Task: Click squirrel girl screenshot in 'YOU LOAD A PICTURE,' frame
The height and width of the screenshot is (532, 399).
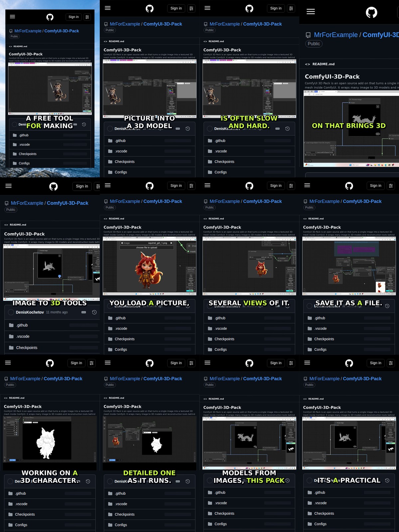Action: coord(150,266)
